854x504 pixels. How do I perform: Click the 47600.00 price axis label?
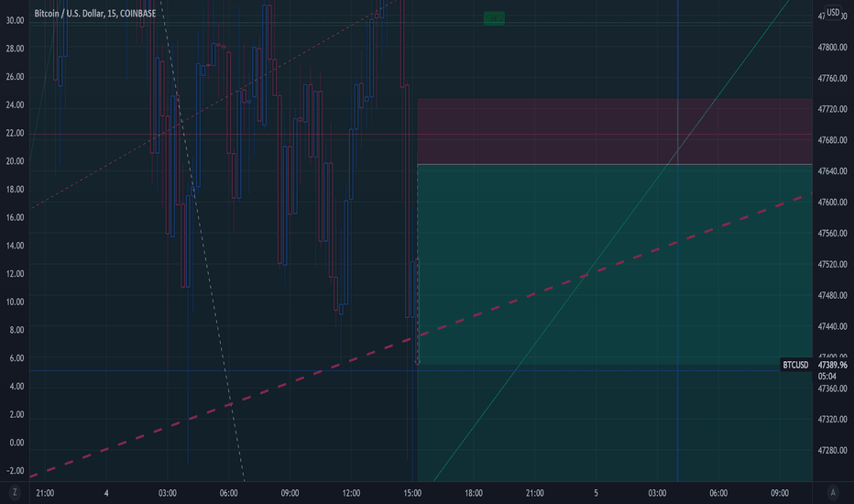click(x=832, y=203)
